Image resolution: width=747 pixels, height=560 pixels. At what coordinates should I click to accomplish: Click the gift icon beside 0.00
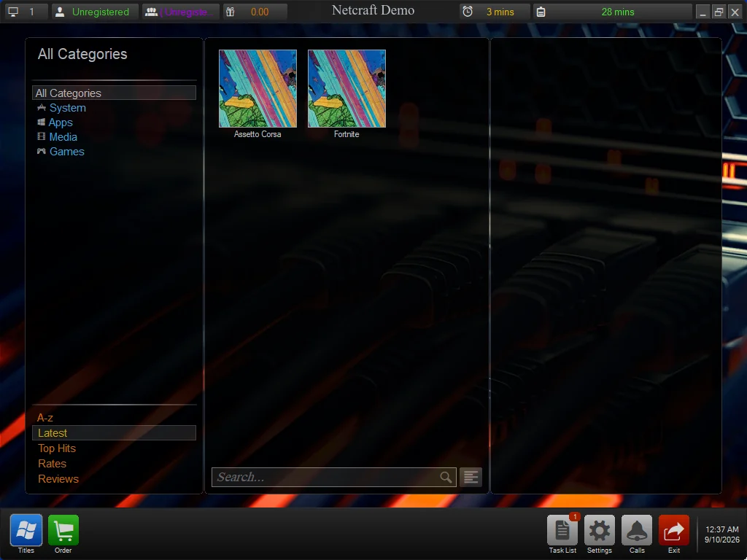(x=231, y=12)
